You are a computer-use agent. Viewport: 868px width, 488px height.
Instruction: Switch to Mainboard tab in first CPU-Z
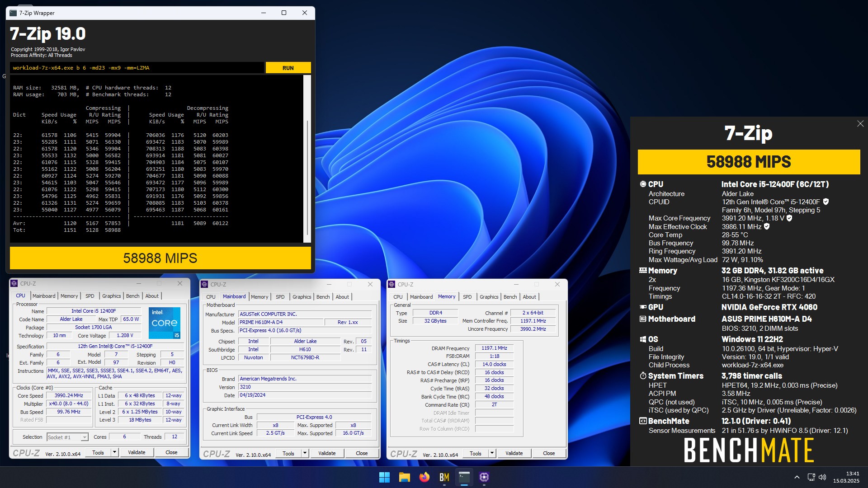[x=44, y=296]
